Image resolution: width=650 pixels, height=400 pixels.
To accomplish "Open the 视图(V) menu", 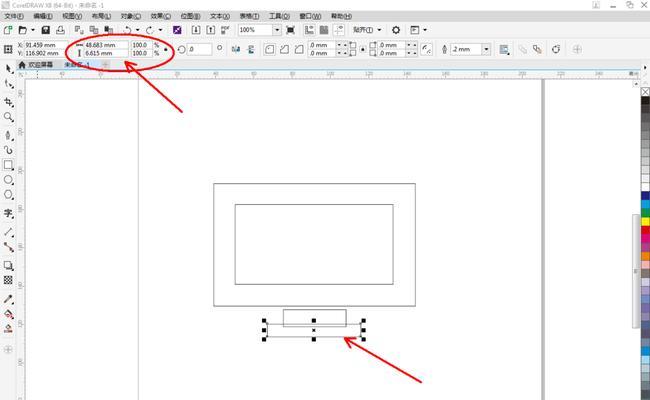I will tap(72, 16).
